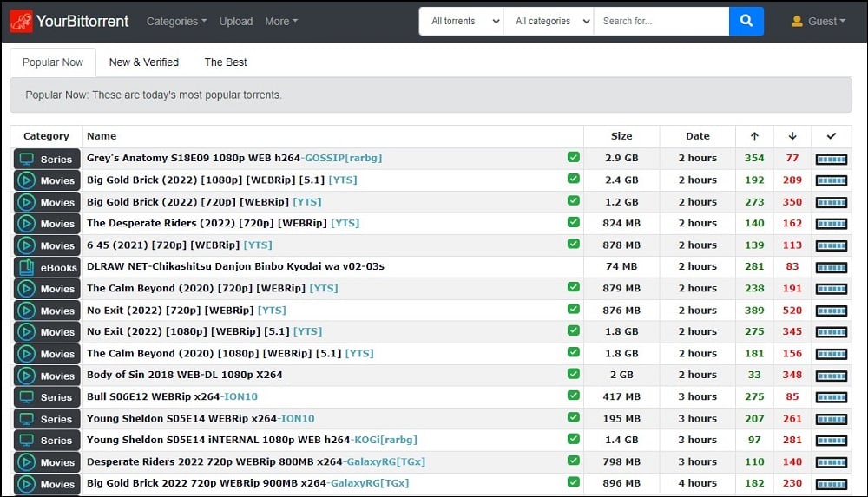Open the All categories filter dropdown
The width and height of the screenshot is (868, 497).
pos(549,21)
